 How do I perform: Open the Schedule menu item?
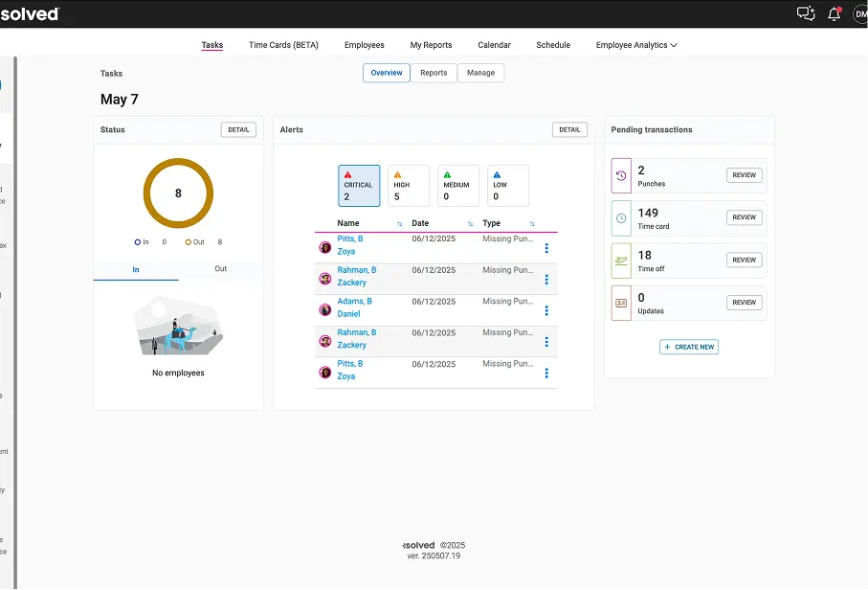pos(553,45)
